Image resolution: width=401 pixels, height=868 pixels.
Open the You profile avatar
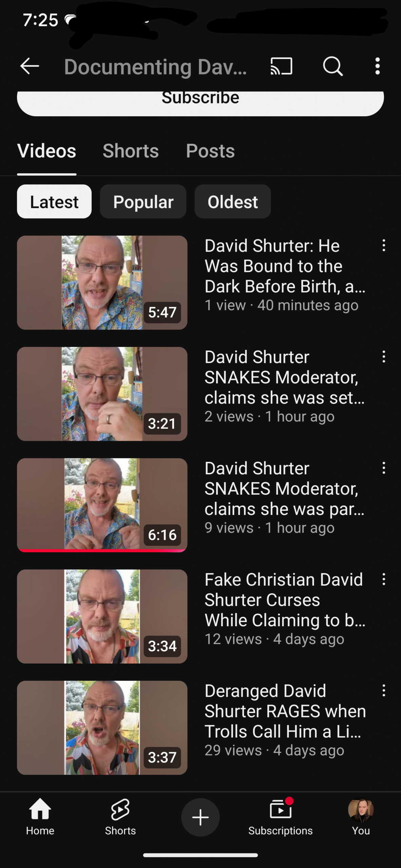(x=361, y=817)
